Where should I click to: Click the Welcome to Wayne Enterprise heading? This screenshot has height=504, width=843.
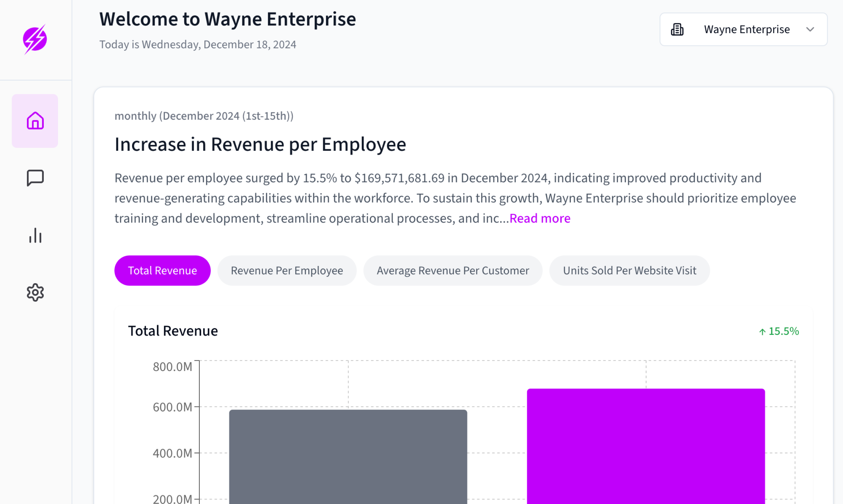click(x=227, y=19)
